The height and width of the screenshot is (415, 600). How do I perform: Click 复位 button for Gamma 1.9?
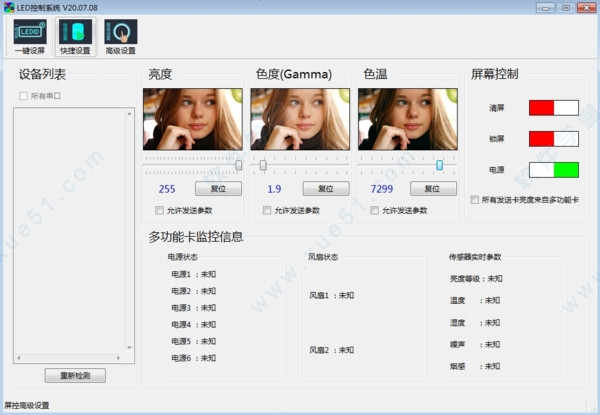[326, 189]
